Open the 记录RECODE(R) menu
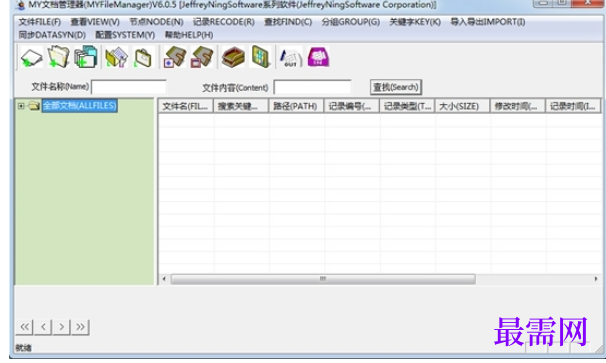The image size is (606, 363). 224,22
